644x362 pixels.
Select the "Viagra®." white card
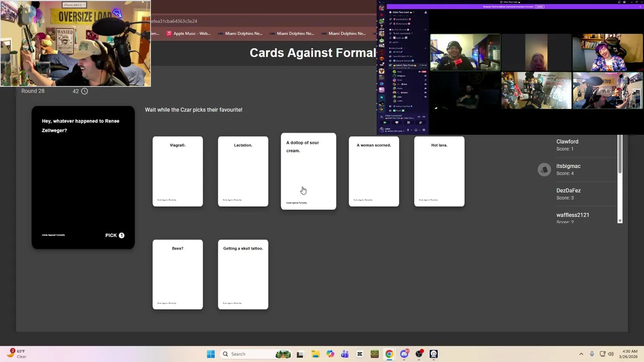click(x=178, y=171)
